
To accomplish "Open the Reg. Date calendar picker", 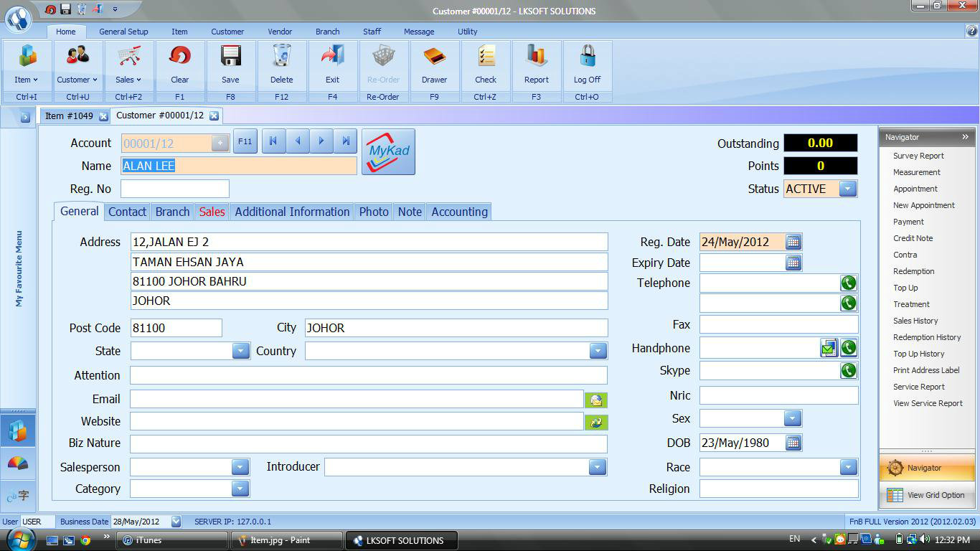I will pyautogui.click(x=793, y=242).
